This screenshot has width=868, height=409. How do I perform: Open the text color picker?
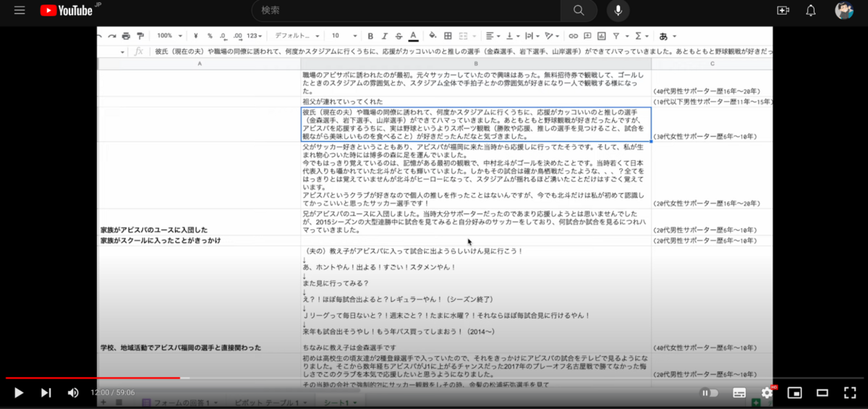coord(413,35)
